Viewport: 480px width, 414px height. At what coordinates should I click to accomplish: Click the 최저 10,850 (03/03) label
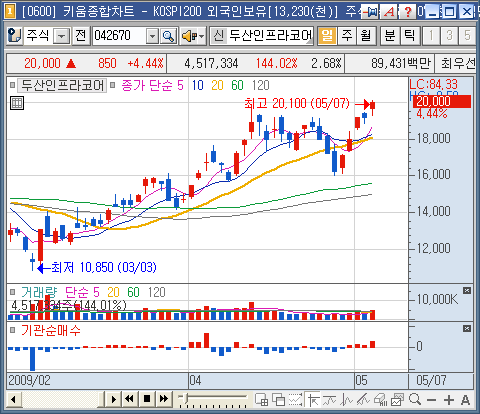104,268
